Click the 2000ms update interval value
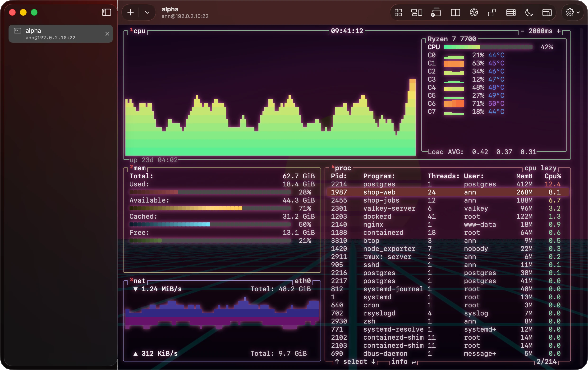The height and width of the screenshot is (370, 588). (540, 31)
